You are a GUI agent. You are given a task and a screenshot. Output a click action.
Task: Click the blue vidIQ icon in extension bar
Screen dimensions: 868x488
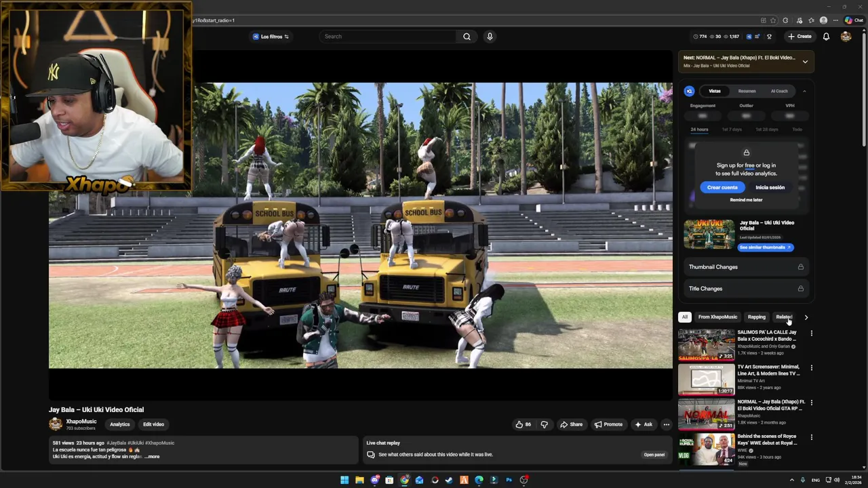point(749,37)
